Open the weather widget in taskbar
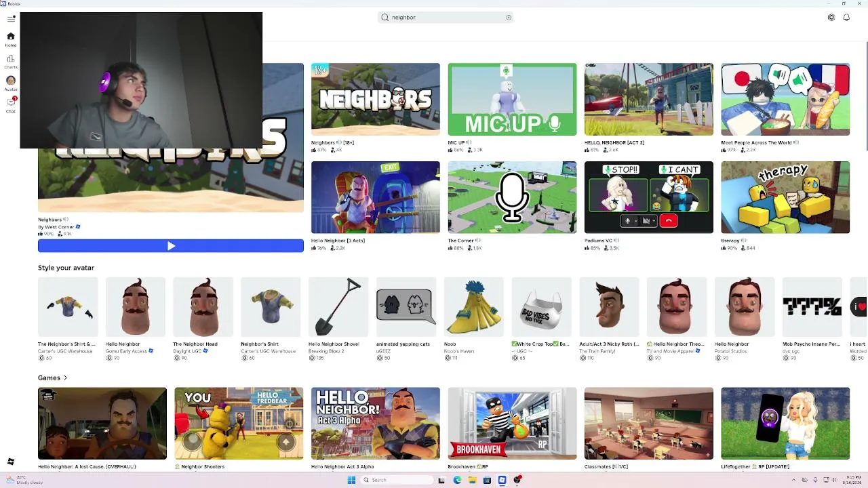The width and height of the screenshot is (868, 488). tap(24, 480)
